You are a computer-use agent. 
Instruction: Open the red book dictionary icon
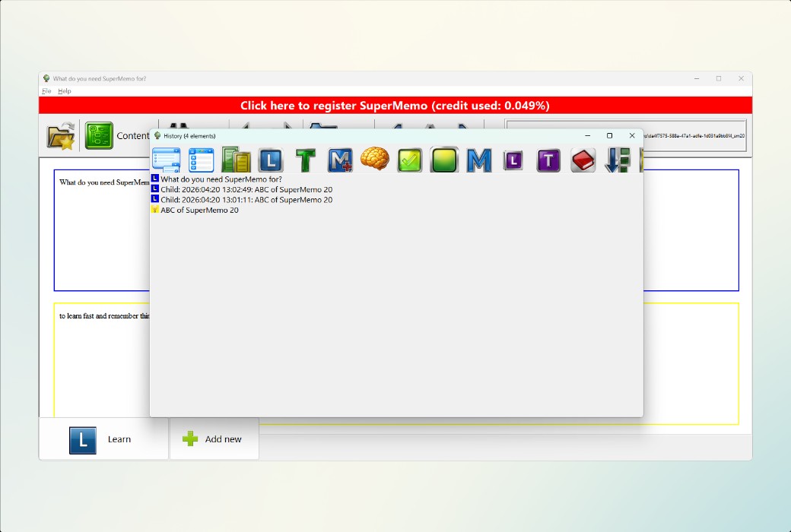coord(583,160)
